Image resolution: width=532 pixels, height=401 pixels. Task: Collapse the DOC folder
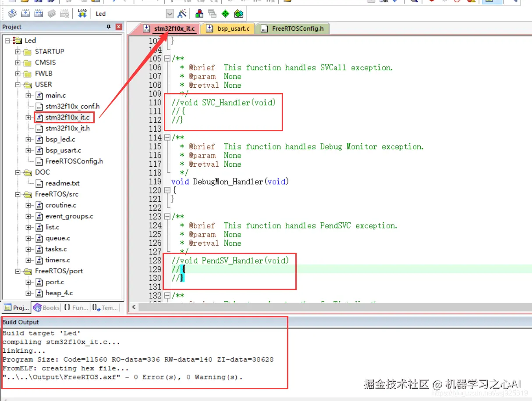[18, 172]
